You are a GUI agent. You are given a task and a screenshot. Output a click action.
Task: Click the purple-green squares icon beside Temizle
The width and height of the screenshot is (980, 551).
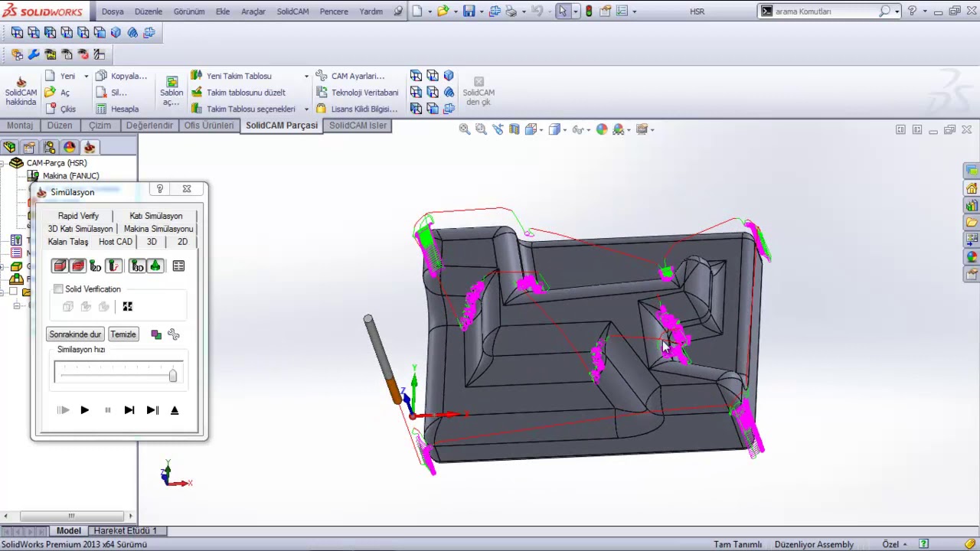point(156,334)
